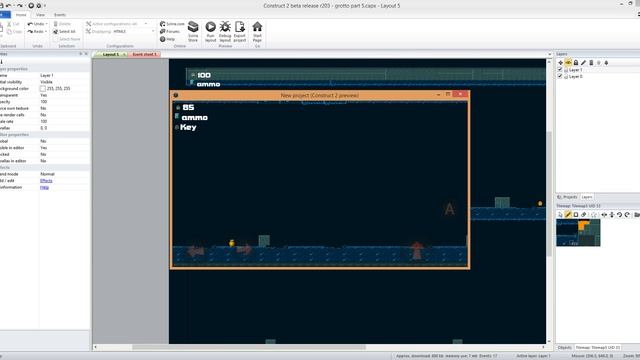Click the Redo ribbon button

pyautogui.click(x=36, y=31)
